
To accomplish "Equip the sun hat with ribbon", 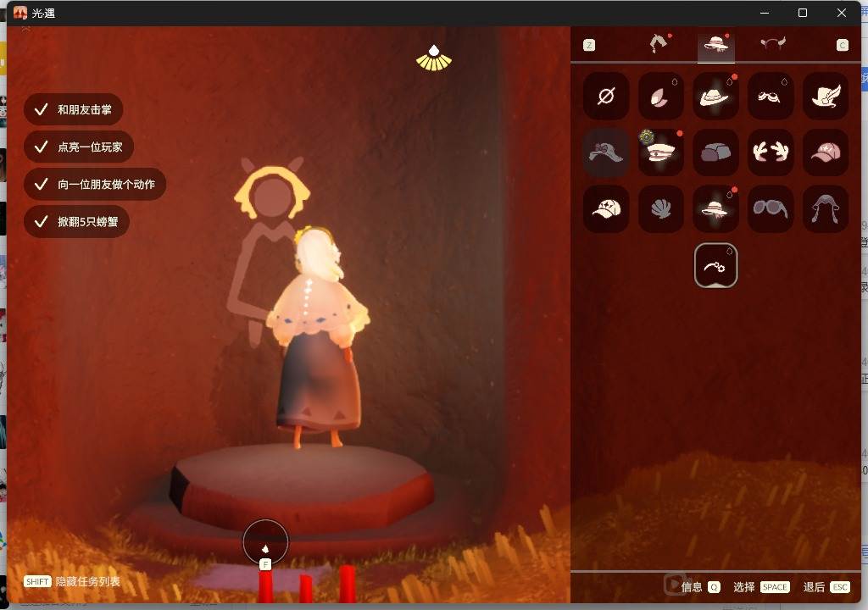I will [x=715, y=208].
